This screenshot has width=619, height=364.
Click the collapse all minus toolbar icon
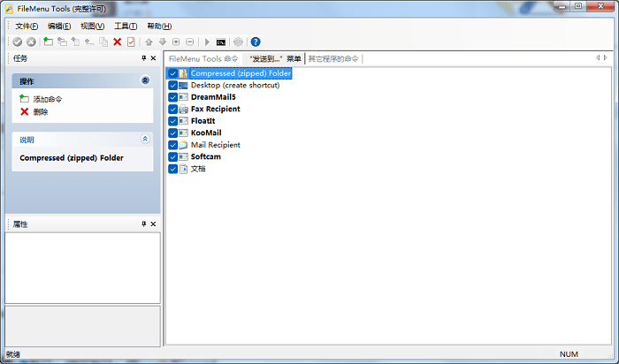tap(190, 42)
